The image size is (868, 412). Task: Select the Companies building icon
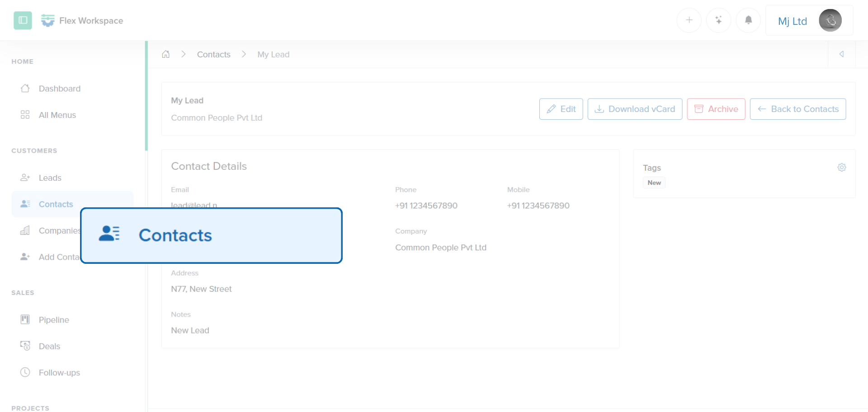click(x=25, y=230)
